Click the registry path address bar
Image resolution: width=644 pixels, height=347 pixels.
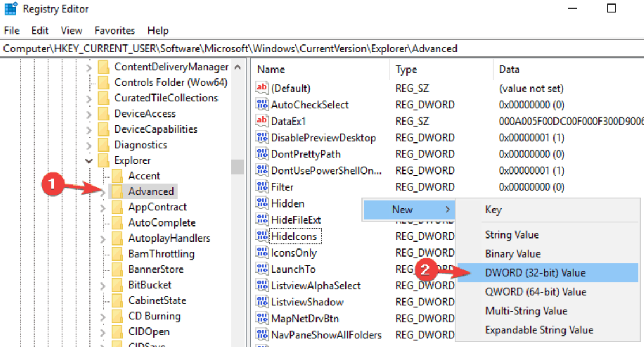[322, 48]
